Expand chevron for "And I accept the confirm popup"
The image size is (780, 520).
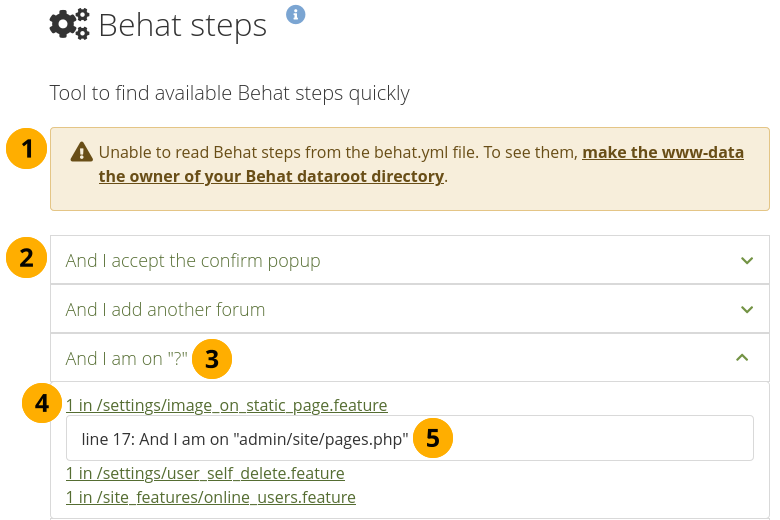click(x=746, y=261)
